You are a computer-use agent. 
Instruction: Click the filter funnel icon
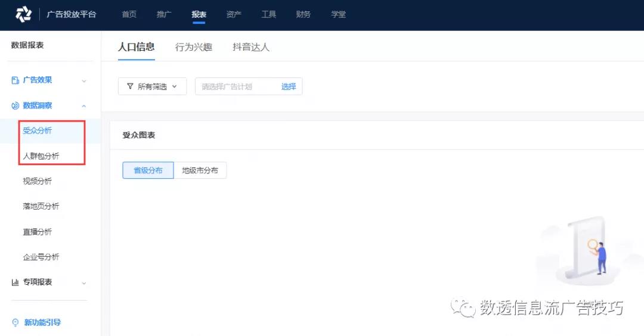pos(130,86)
